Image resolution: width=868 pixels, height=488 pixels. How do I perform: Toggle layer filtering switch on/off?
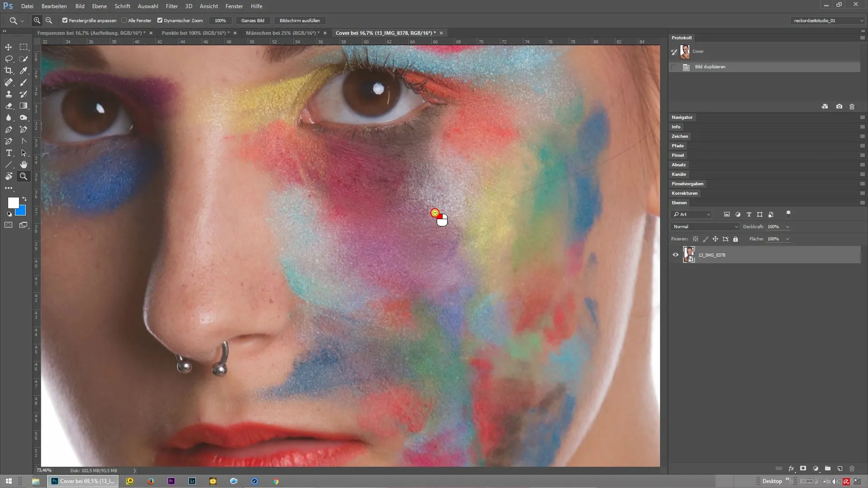pos(788,213)
